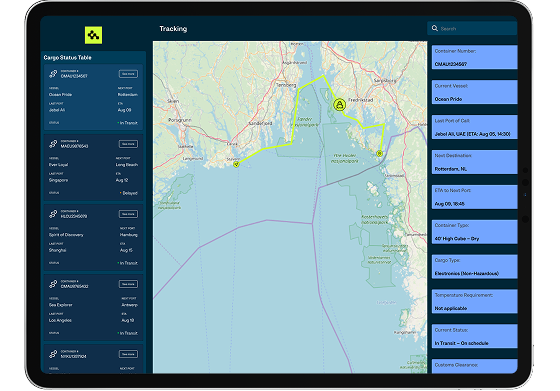Image resolution: width=560 pixels, height=391 pixels.
Task: Expand See more on the Spirit of Discovery card
Action: tap(128, 214)
